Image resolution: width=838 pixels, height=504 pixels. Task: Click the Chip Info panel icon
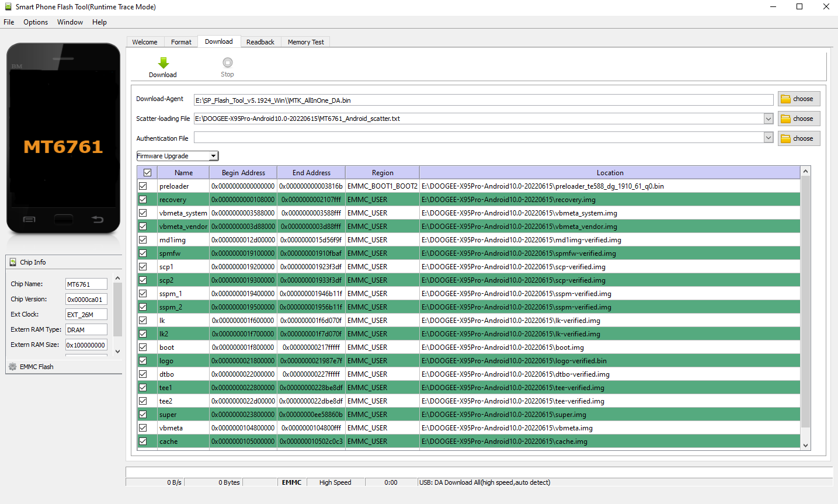pyautogui.click(x=13, y=262)
